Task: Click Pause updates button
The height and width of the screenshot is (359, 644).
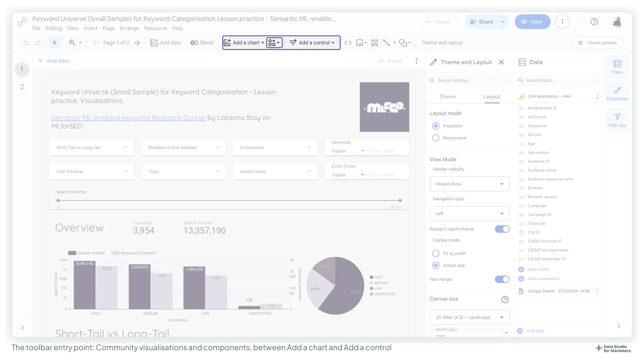Action: pos(598,43)
